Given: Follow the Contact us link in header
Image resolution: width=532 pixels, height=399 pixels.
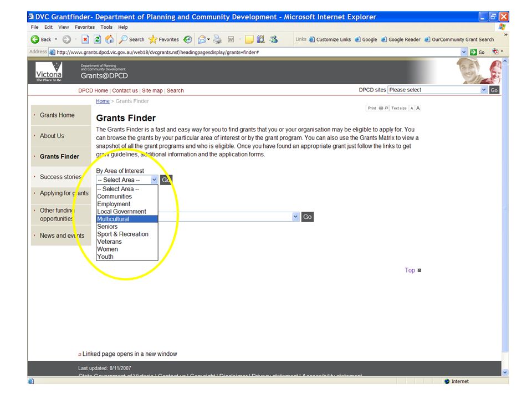Looking at the screenshot, I should coord(125,90).
